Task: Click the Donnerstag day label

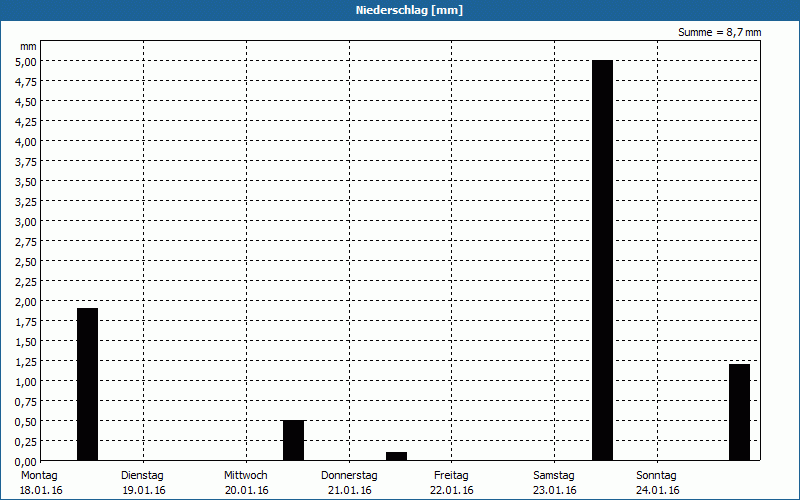Action: pos(349,475)
